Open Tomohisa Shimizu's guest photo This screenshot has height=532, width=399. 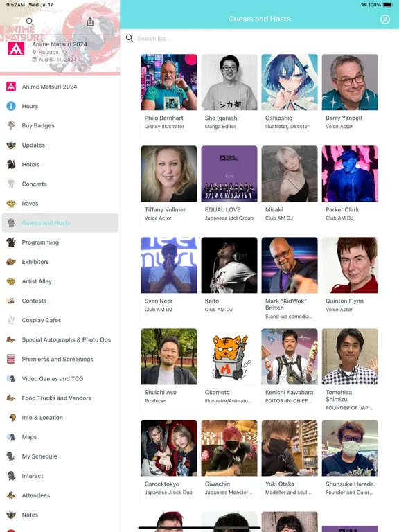pyautogui.click(x=350, y=357)
